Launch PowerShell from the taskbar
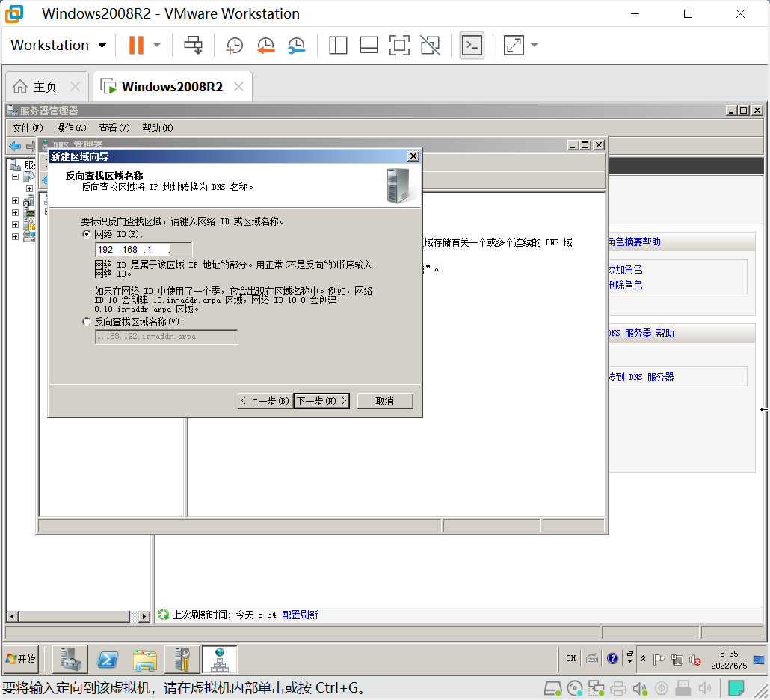 click(x=108, y=659)
